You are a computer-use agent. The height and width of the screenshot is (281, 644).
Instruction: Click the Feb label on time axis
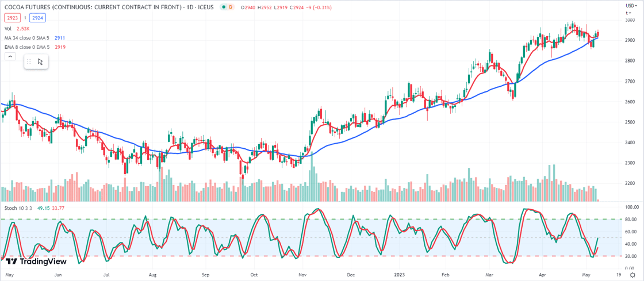pos(444,275)
